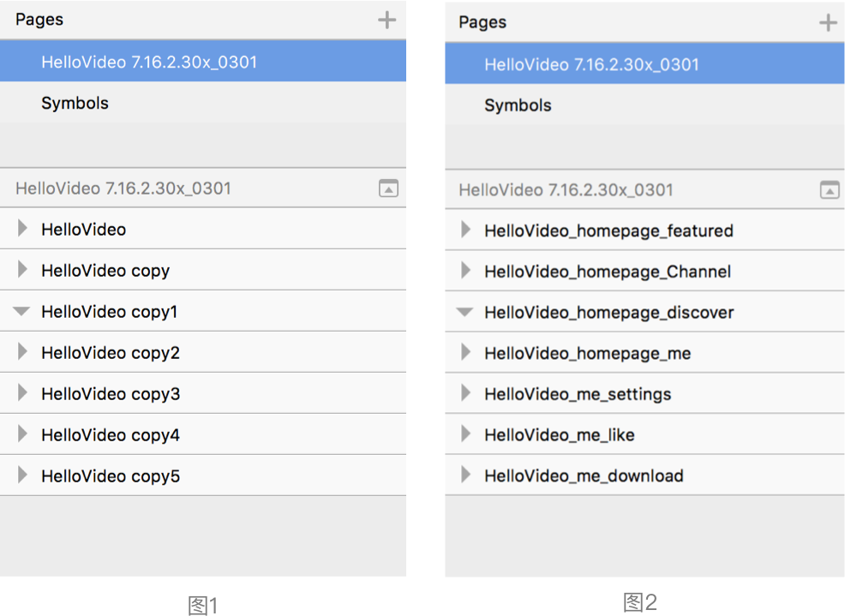Select HelloVideo_me_like artboard

point(560,434)
